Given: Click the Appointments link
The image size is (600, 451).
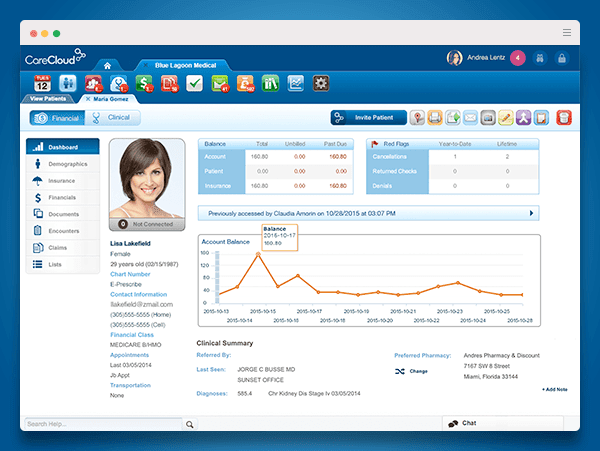Looking at the screenshot, I should tap(129, 355).
